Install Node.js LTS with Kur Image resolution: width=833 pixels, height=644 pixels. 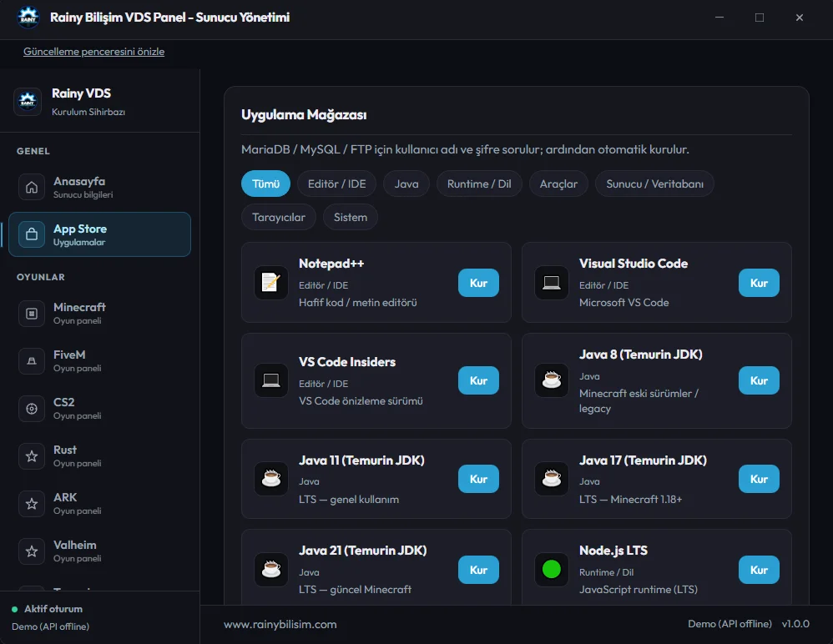point(759,570)
